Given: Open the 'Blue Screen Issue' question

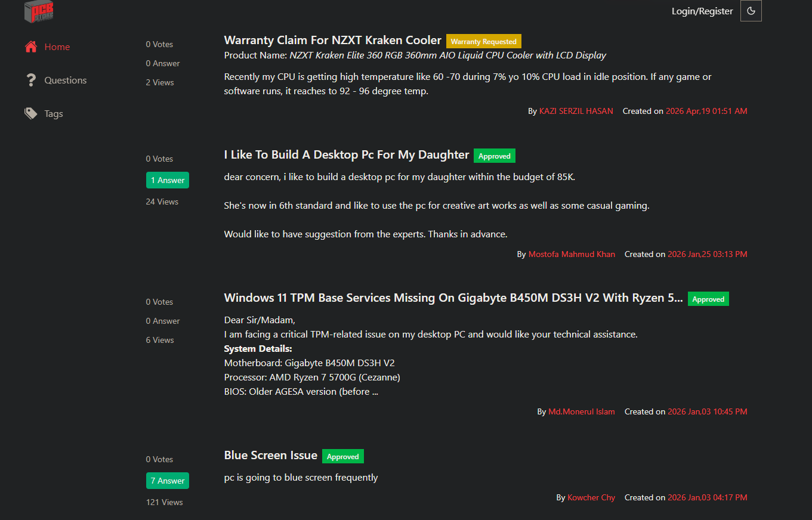Looking at the screenshot, I should pos(271,455).
